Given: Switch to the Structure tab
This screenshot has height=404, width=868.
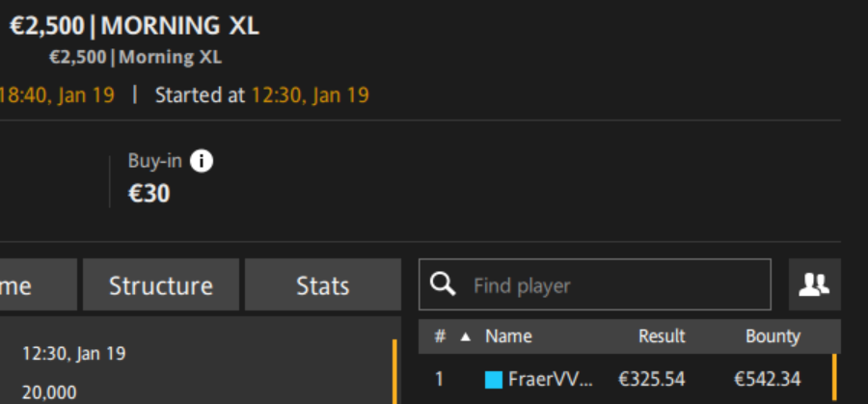Looking at the screenshot, I should [x=161, y=285].
